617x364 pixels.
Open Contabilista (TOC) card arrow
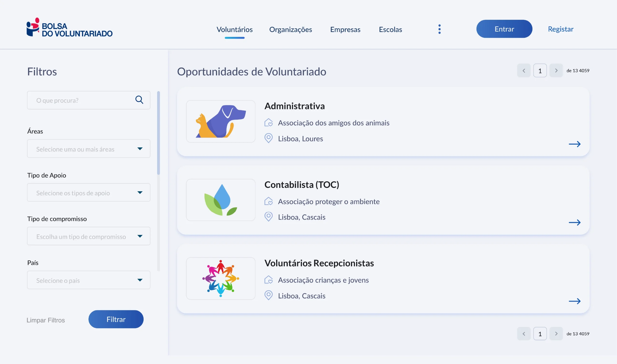(575, 223)
